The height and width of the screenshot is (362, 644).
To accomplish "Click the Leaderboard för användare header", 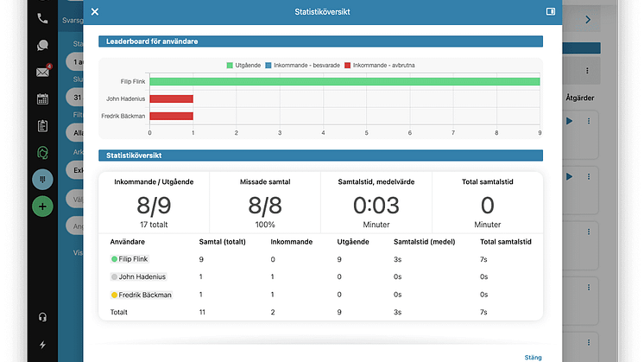I will tap(321, 41).
